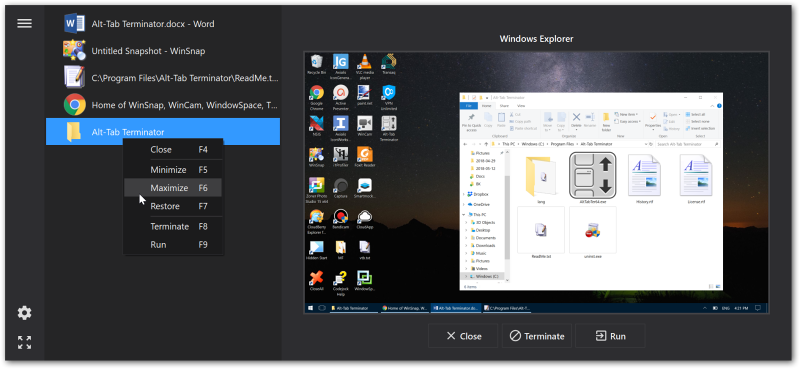
Task: Choose Terminate F8 from the context menu
Action: 173,226
